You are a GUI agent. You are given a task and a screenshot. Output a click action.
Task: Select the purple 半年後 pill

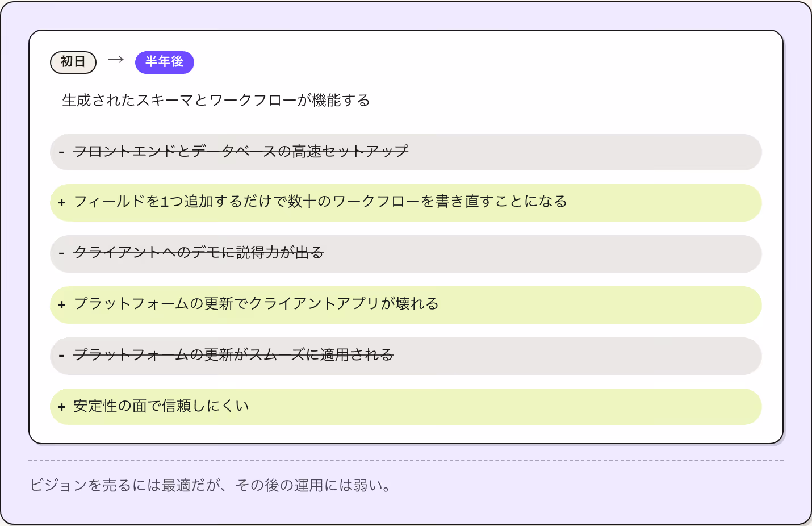tap(165, 62)
